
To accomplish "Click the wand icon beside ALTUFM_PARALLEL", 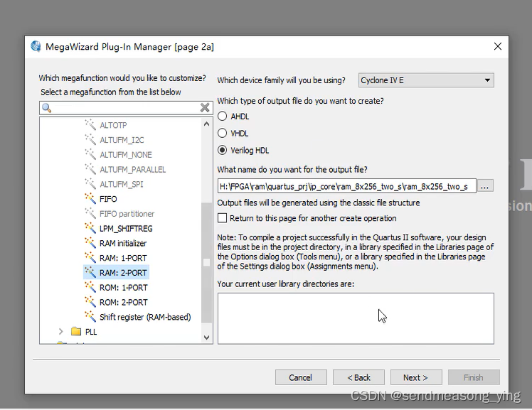I will pos(90,168).
